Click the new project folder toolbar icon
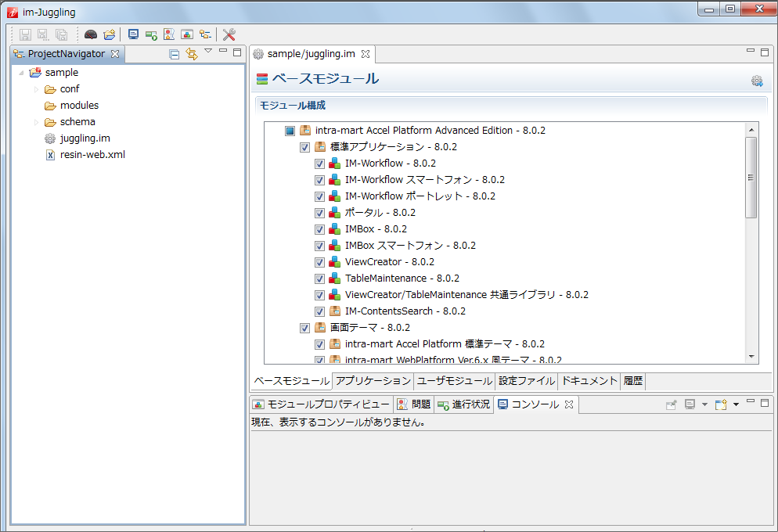 109,34
